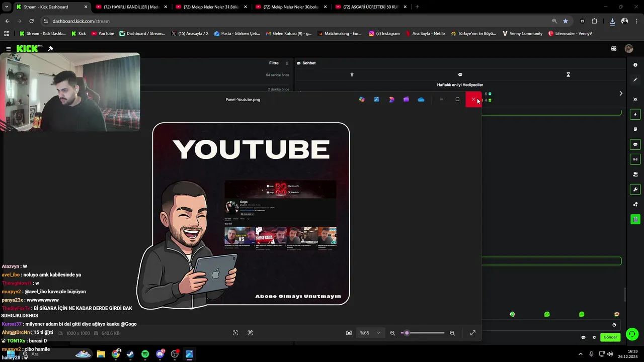Enter full screen in the Photos viewer
This screenshot has height=362, width=644.
[x=473, y=333]
